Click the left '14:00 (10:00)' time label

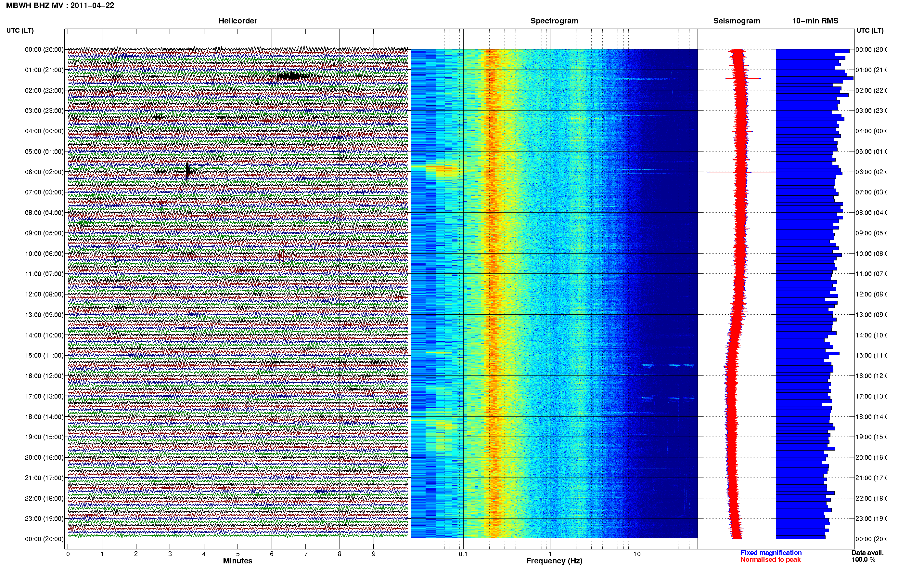tap(44, 335)
